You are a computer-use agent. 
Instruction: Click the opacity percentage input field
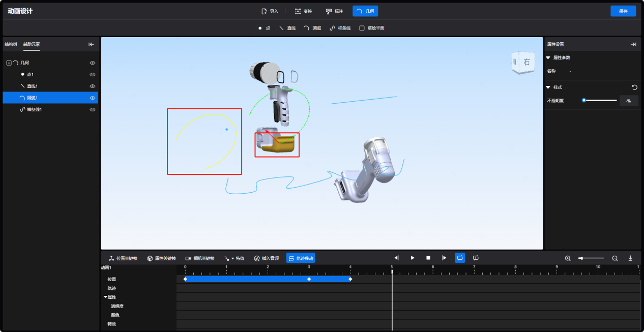[628, 101]
